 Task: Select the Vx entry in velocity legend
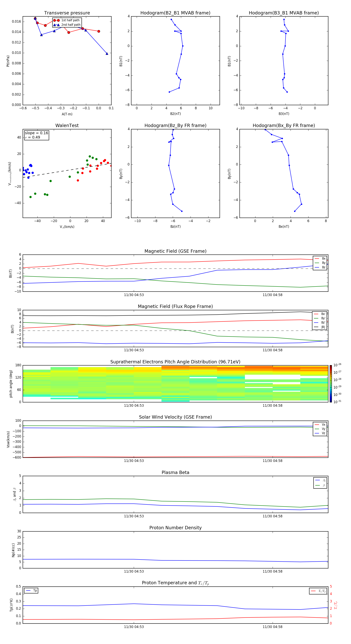(x=320, y=425)
